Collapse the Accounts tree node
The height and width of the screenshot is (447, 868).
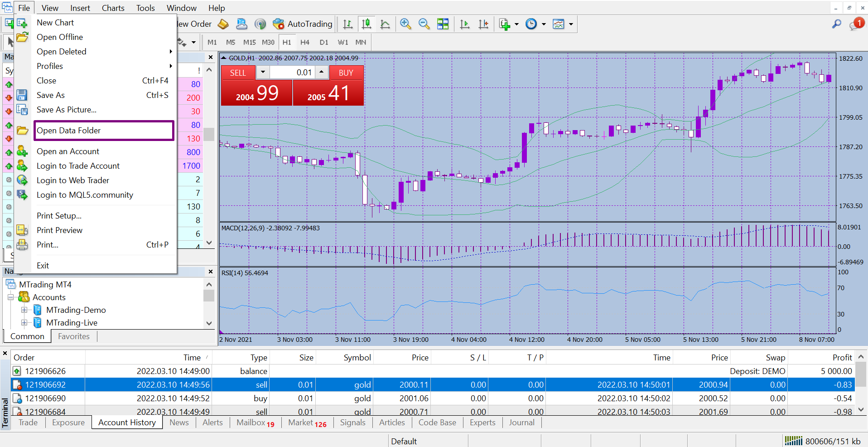coord(10,297)
